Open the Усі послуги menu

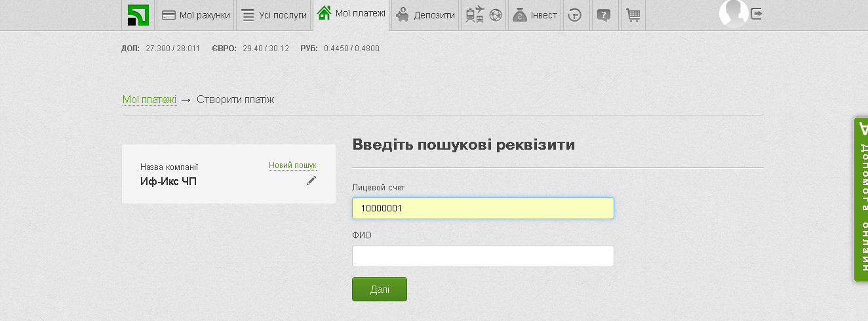[x=273, y=15]
